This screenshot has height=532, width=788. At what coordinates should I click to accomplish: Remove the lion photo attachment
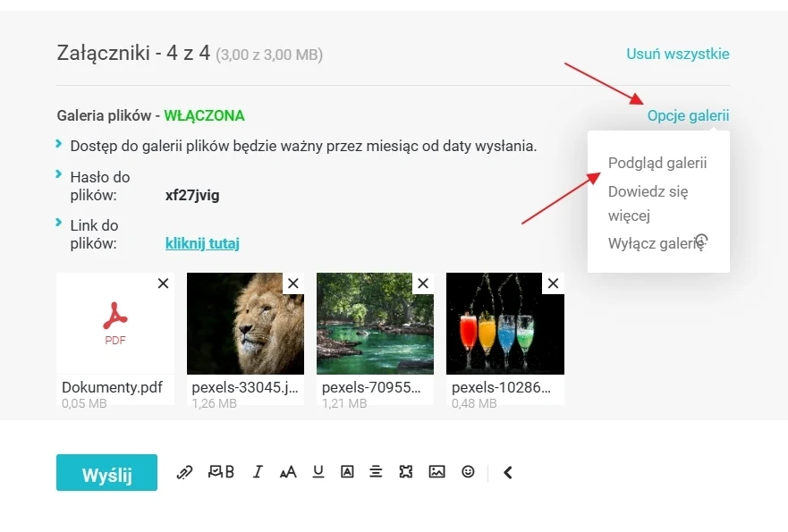[x=293, y=283]
